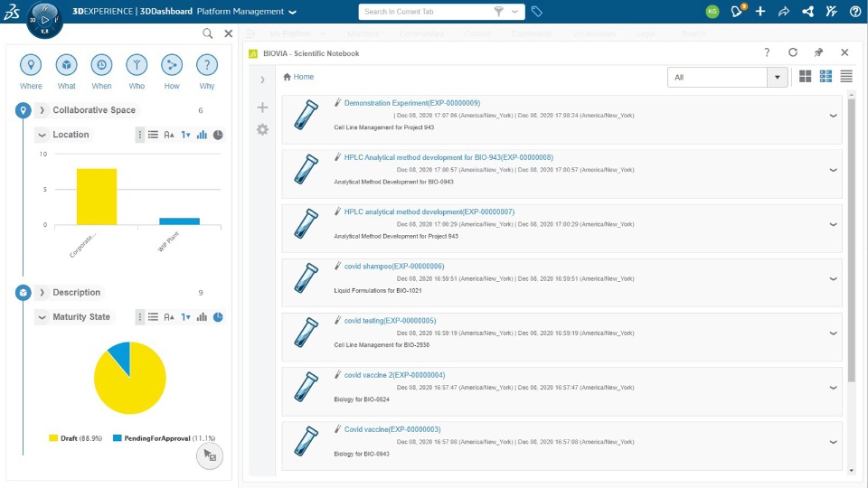
Task: Open the social network share icon
Action: [807, 12]
